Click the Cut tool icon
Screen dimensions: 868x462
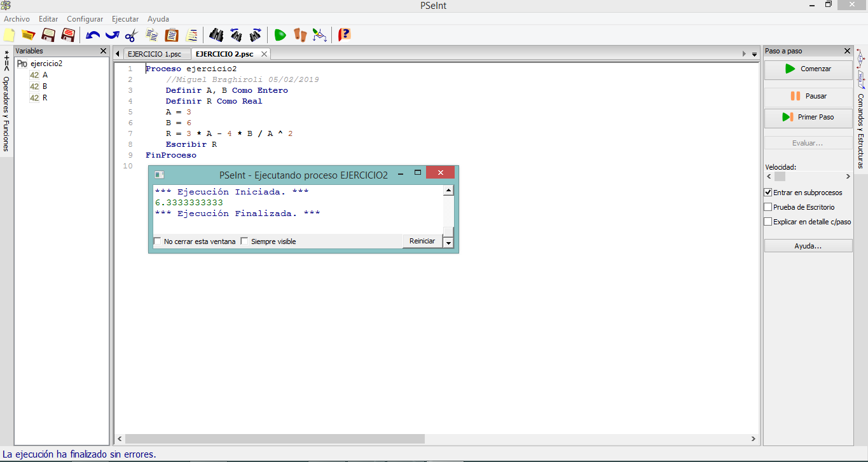click(130, 35)
